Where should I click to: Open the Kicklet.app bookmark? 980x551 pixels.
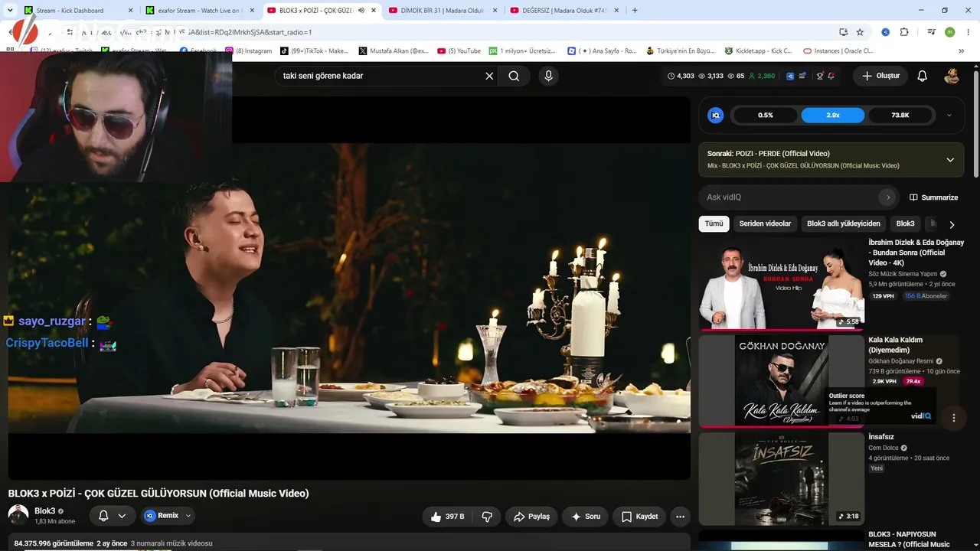759,51
